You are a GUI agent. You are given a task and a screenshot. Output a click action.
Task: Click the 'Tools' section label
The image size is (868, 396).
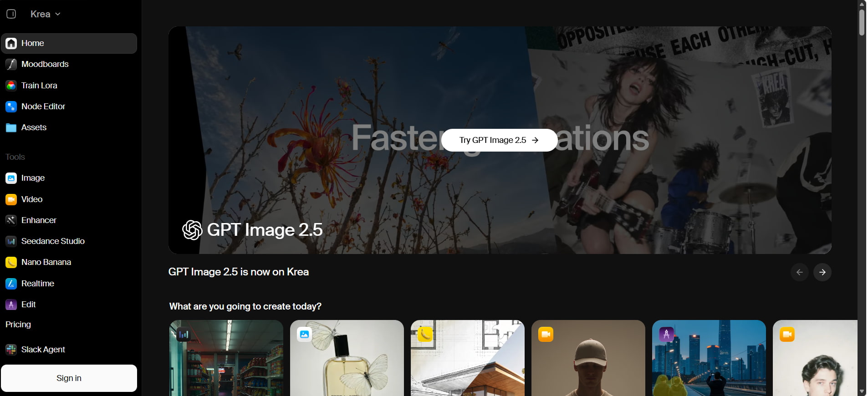point(15,157)
